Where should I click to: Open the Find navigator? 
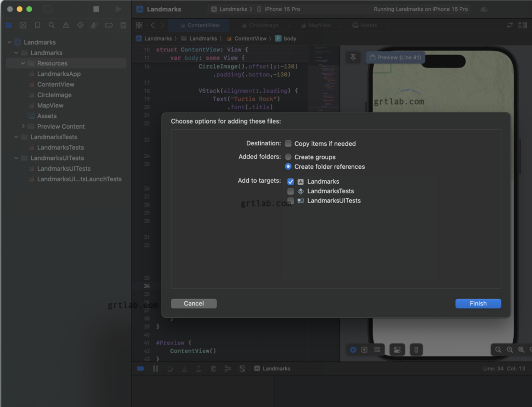coord(51,25)
